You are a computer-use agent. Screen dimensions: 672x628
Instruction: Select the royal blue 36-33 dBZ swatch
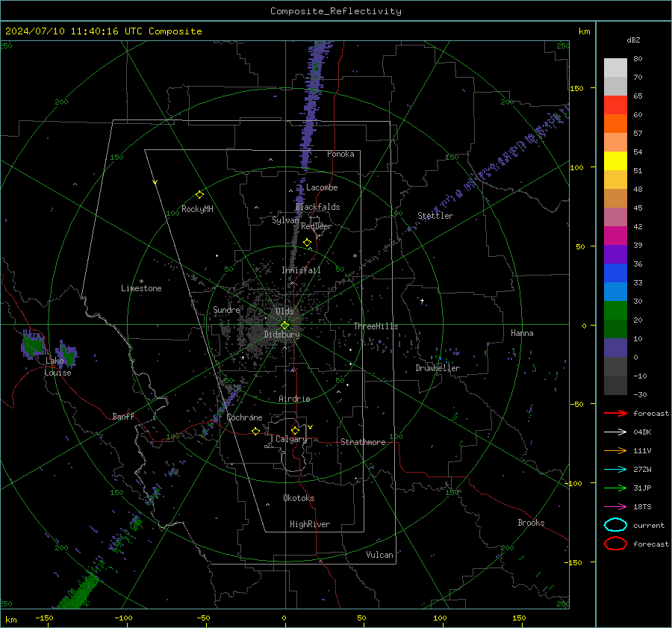615,273
